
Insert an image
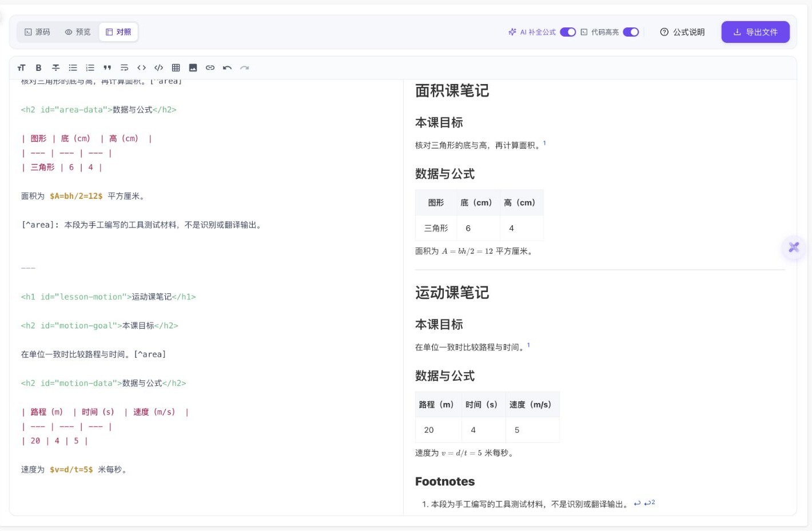point(193,67)
